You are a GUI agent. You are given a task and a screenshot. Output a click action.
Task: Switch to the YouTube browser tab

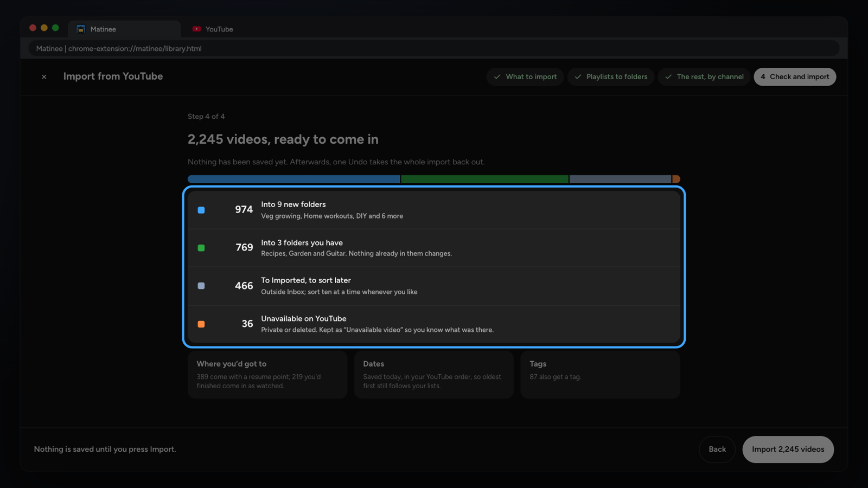click(x=213, y=29)
